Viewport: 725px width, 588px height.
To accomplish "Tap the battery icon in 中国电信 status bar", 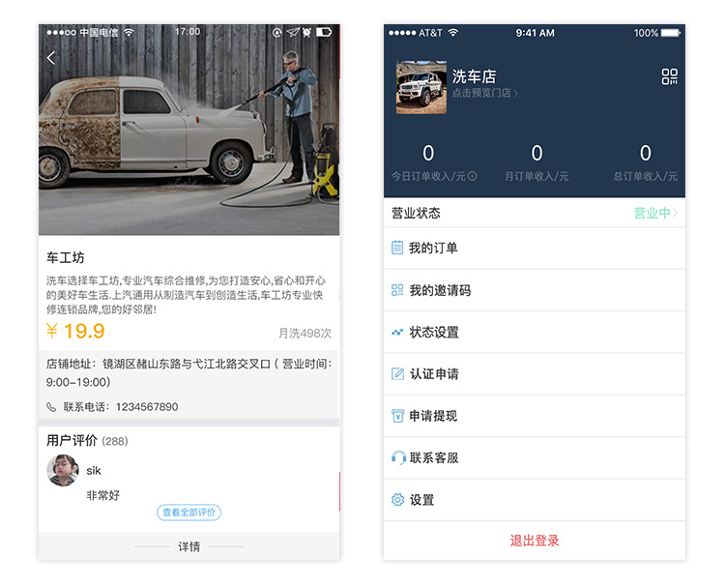I will tap(324, 32).
